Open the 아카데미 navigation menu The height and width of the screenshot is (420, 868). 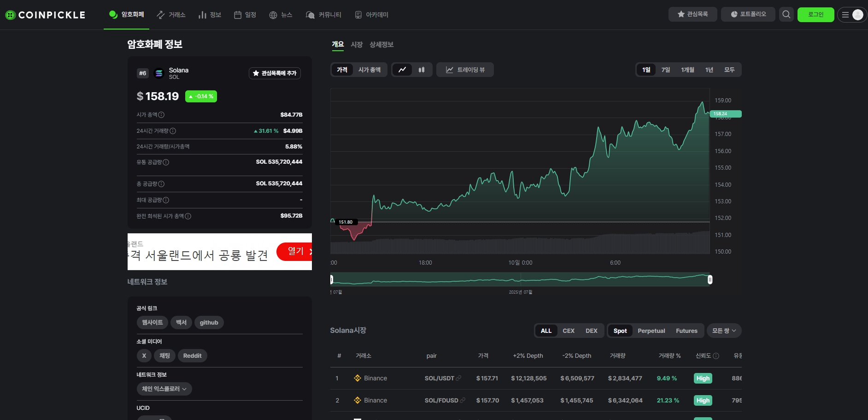coord(372,15)
